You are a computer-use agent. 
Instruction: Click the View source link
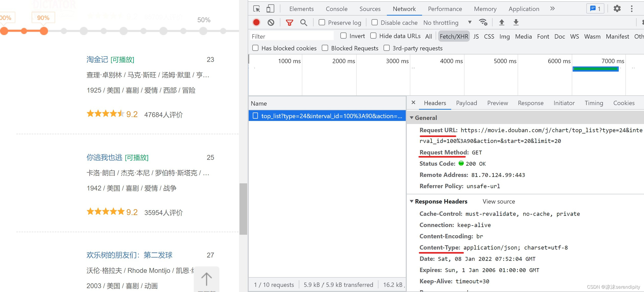(498, 201)
